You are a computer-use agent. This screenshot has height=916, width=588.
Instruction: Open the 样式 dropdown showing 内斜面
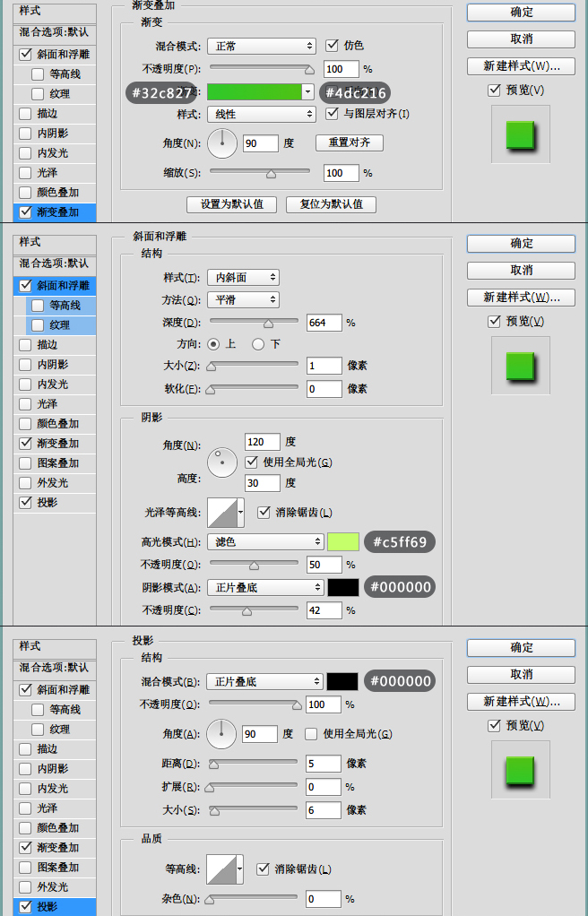pos(243,278)
